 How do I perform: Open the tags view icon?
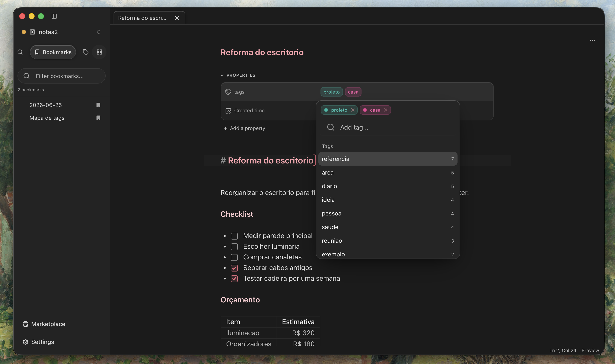click(x=86, y=52)
